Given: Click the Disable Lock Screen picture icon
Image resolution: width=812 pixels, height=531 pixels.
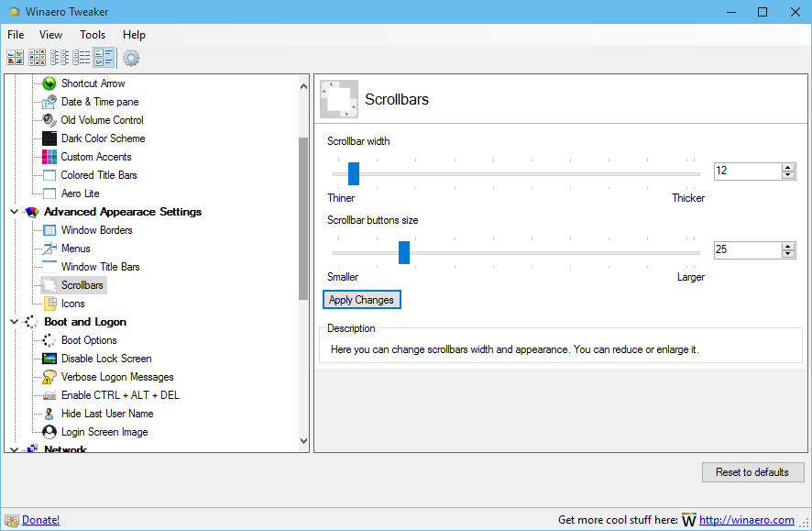Looking at the screenshot, I should pyautogui.click(x=49, y=359).
